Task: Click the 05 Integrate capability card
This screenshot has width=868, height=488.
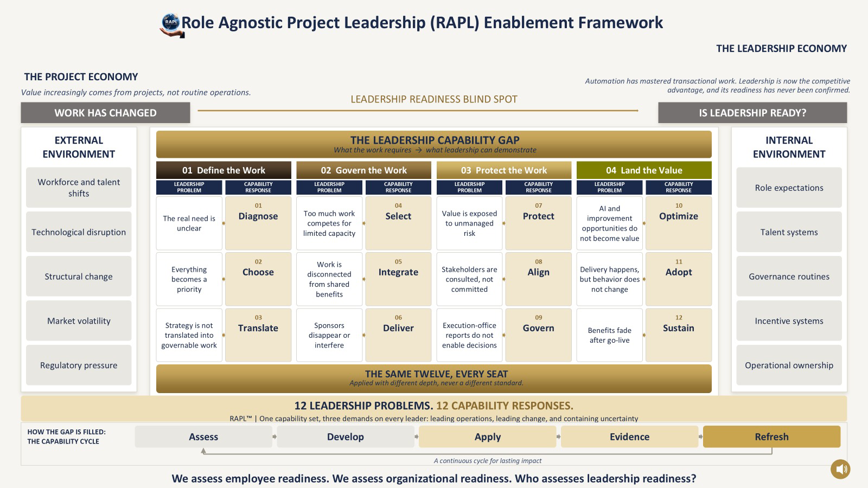Action: pyautogui.click(x=398, y=279)
